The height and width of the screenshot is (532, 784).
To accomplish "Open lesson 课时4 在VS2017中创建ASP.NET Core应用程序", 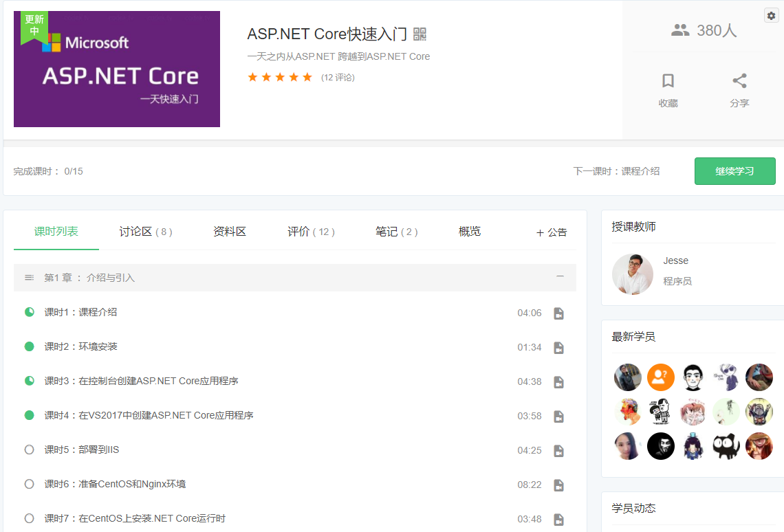I will click(x=149, y=416).
